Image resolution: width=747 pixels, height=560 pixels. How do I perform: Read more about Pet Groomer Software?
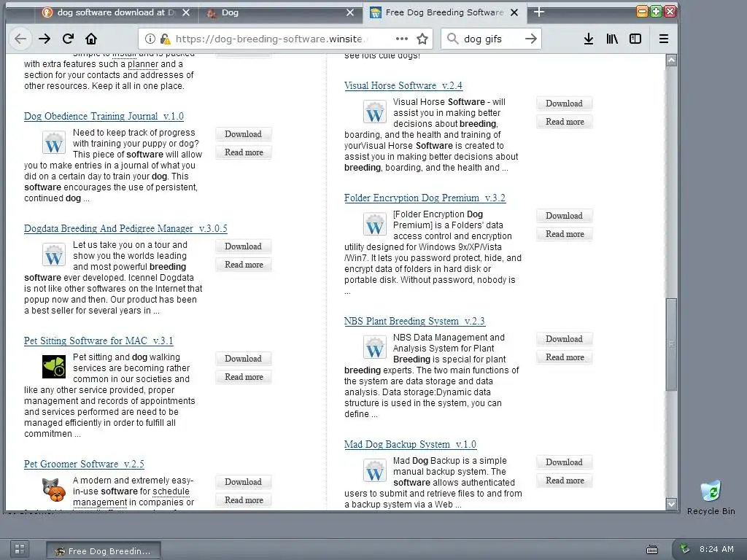[x=244, y=500]
